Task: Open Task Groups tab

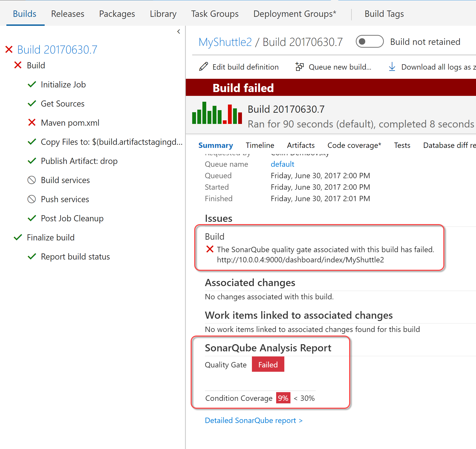Action: [215, 14]
